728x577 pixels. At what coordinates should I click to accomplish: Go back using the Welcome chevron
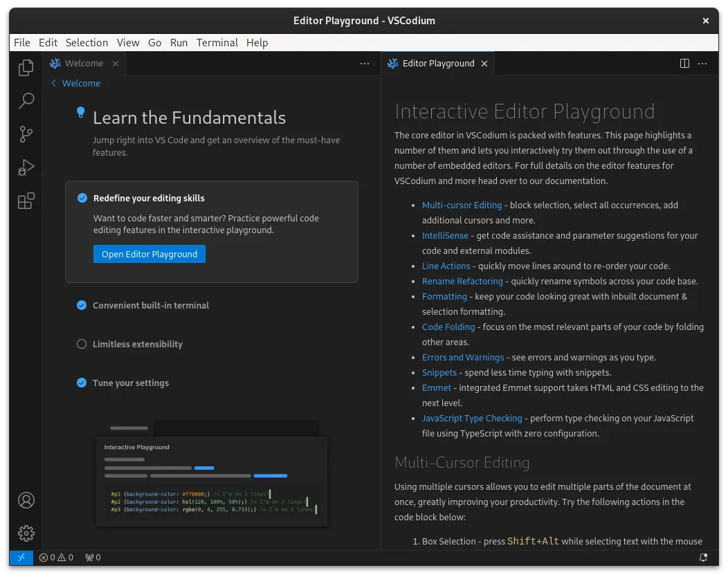(53, 83)
